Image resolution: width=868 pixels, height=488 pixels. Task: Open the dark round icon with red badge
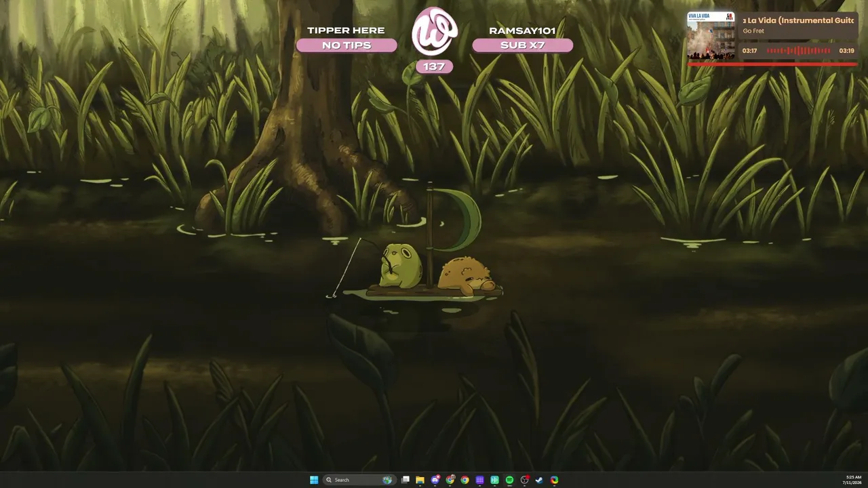525,480
